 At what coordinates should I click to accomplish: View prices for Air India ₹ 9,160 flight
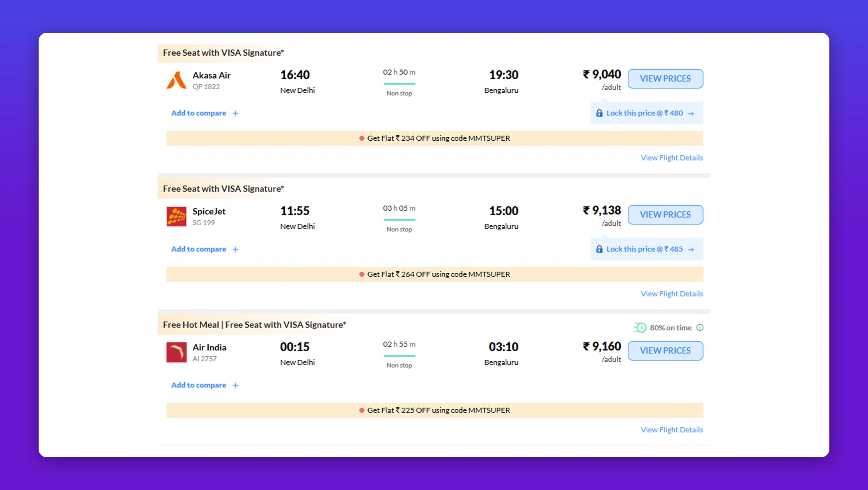pyautogui.click(x=665, y=351)
